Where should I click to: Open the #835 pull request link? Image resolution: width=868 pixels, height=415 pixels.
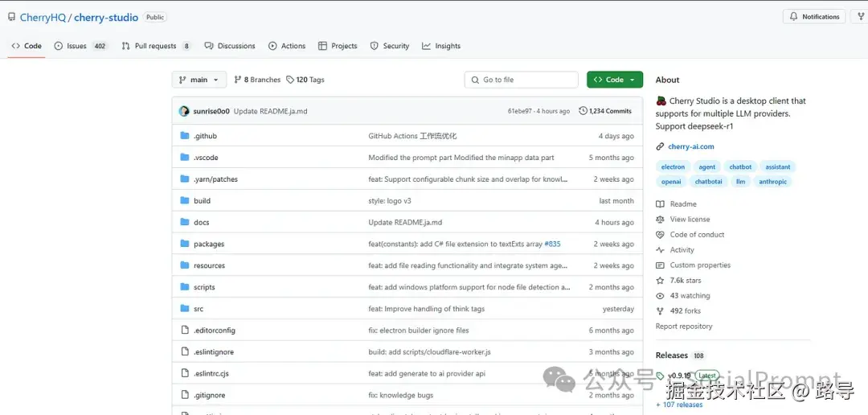[552, 244]
